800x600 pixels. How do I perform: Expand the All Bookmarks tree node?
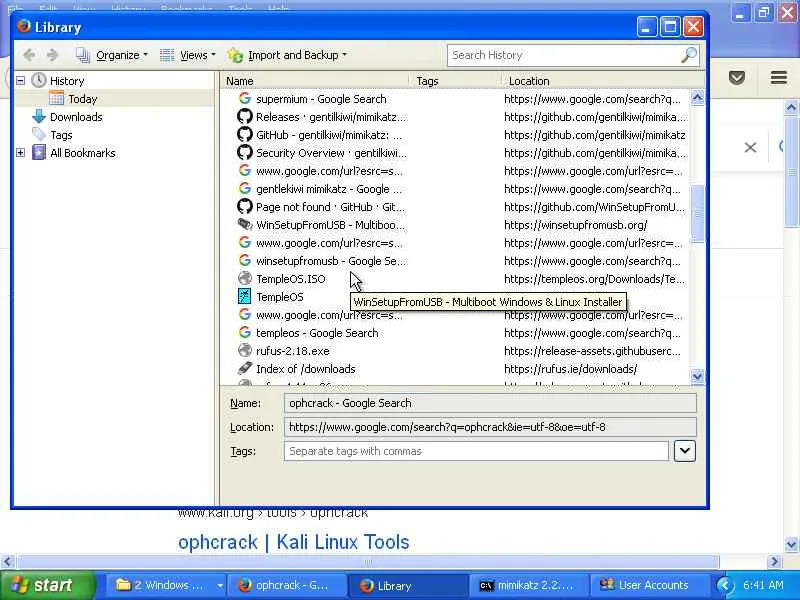[x=20, y=153]
